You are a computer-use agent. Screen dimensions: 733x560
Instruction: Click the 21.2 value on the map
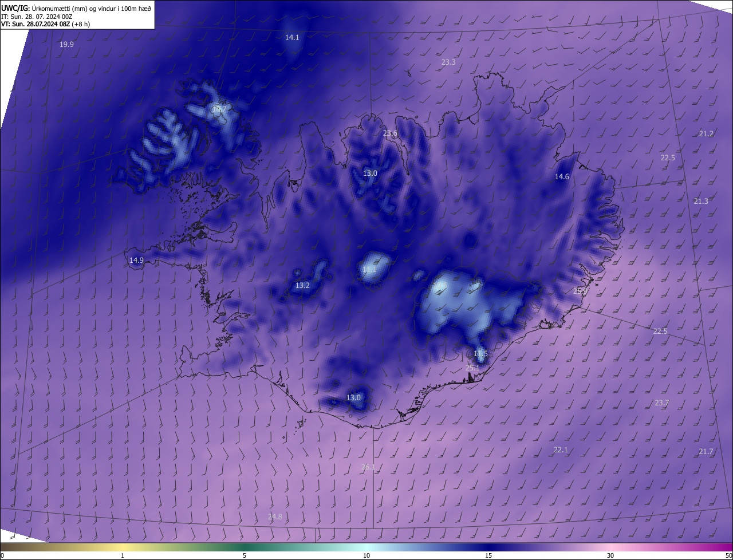tap(706, 133)
